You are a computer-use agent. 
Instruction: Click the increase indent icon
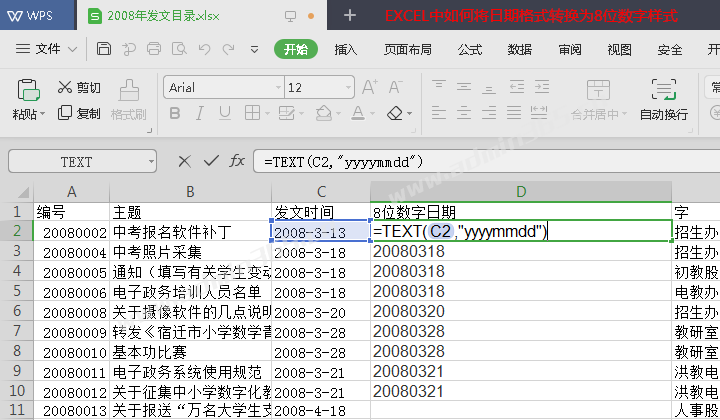542,87
